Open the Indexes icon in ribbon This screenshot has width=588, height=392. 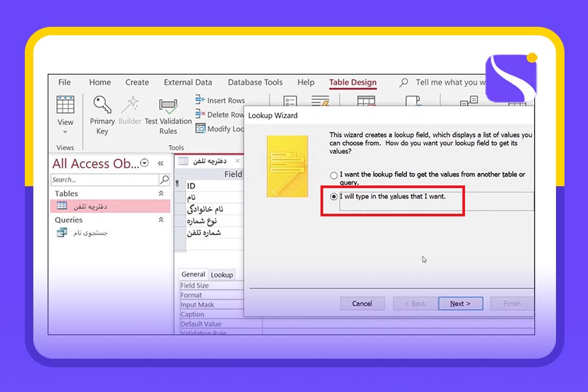320,101
